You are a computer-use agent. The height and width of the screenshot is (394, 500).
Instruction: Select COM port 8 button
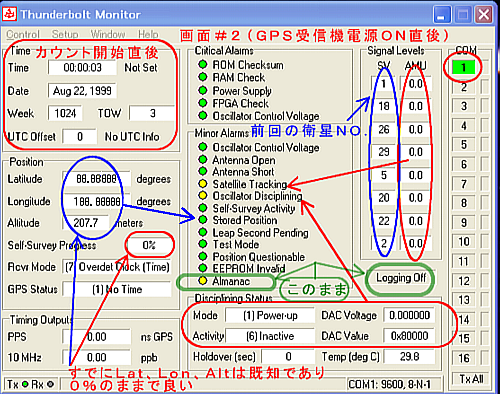point(463,203)
